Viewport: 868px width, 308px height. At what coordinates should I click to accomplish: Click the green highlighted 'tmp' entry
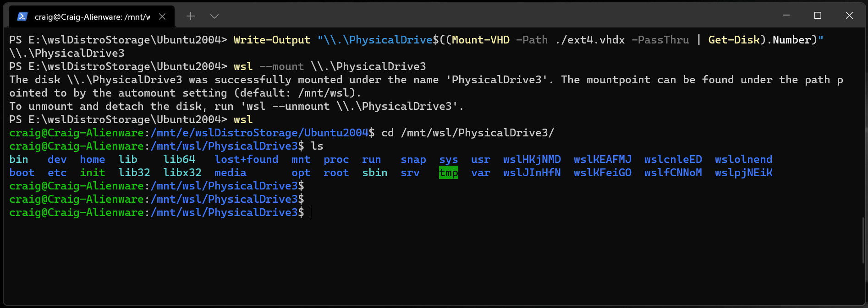(449, 173)
